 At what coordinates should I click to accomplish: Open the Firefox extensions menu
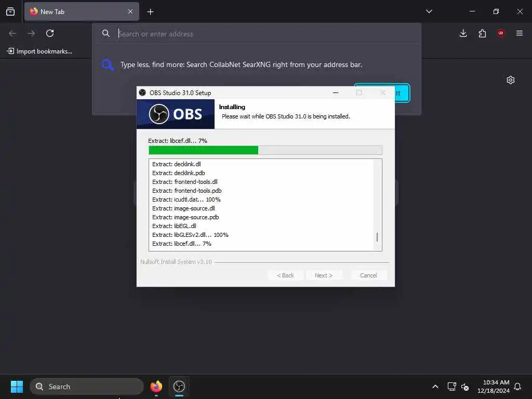(x=482, y=33)
